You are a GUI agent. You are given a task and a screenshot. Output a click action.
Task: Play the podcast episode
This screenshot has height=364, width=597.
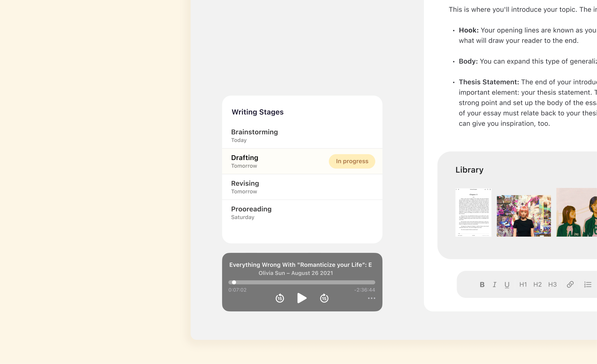(x=302, y=298)
